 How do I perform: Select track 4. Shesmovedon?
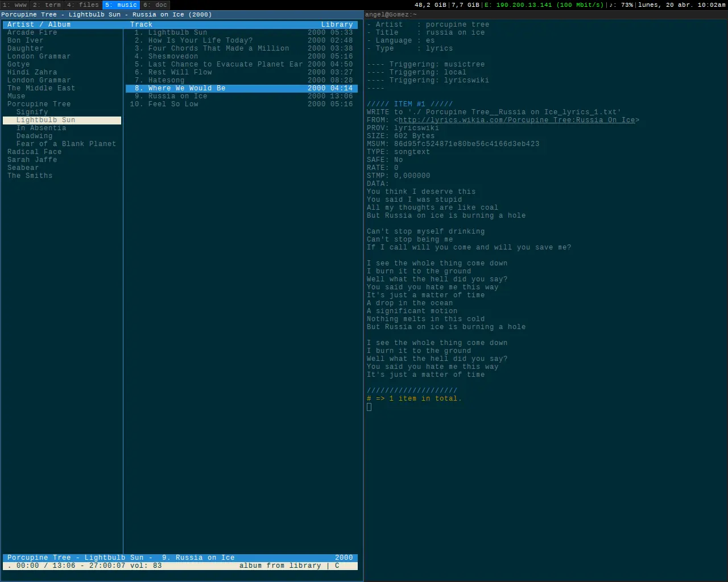[x=242, y=56]
